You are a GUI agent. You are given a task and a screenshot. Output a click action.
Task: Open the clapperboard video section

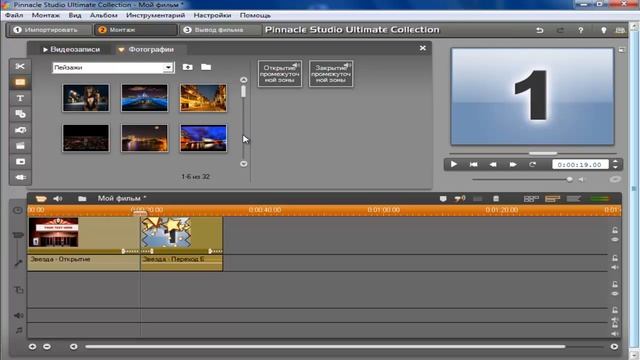point(20,146)
